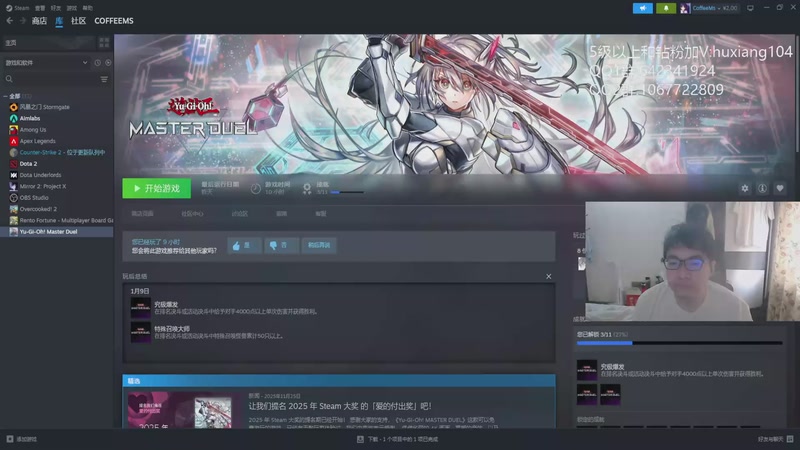Viewport: 800px width, 450px height.
Task: Open the COFFEEMS profile tab
Action: click(x=114, y=21)
